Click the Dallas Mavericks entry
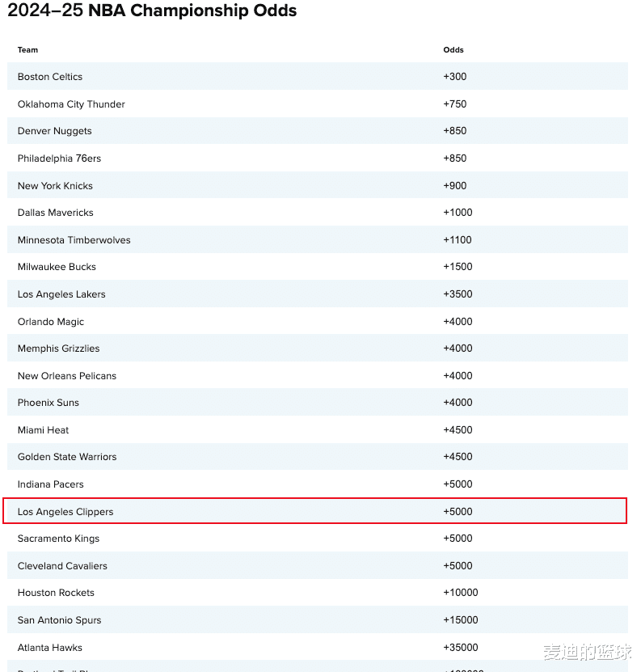 pyautogui.click(x=56, y=213)
